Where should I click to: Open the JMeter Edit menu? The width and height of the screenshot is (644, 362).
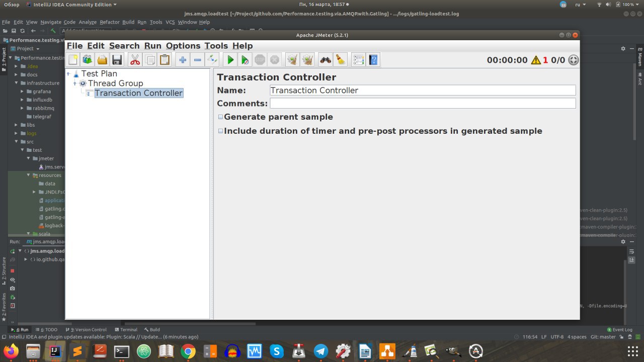pos(96,46)
